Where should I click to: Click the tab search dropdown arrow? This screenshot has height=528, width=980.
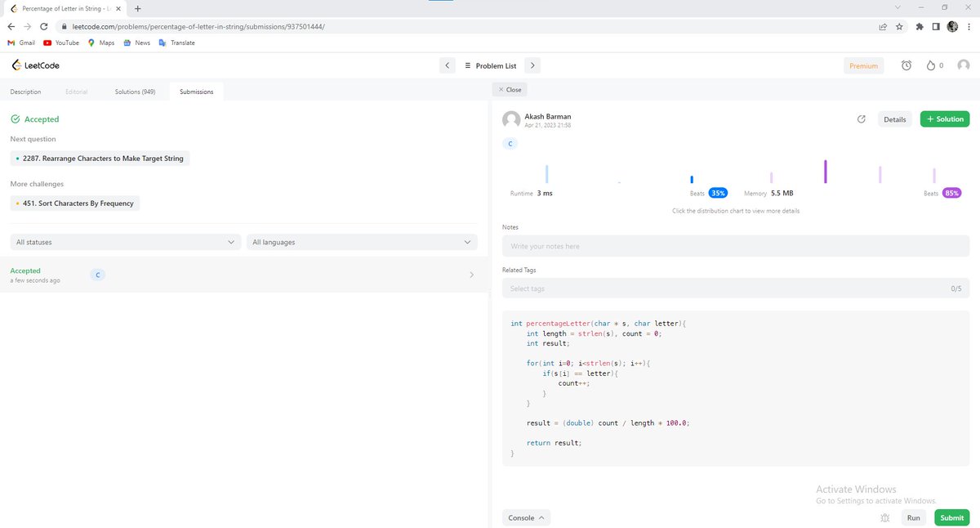pos(897,7)
